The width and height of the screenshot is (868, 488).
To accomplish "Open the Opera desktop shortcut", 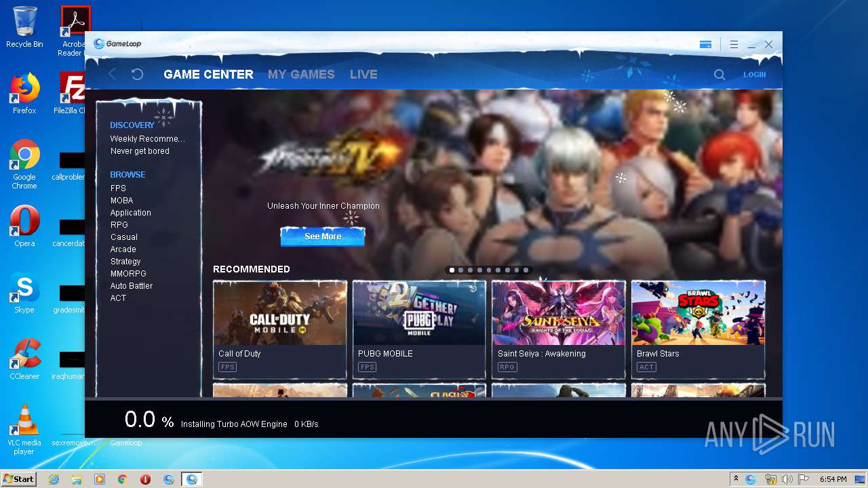I will (24, 226).
